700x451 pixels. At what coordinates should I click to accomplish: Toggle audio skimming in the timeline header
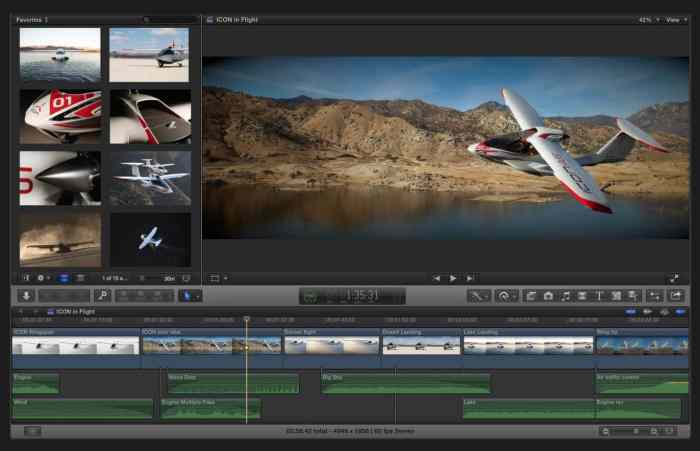(x=647, y=311)
